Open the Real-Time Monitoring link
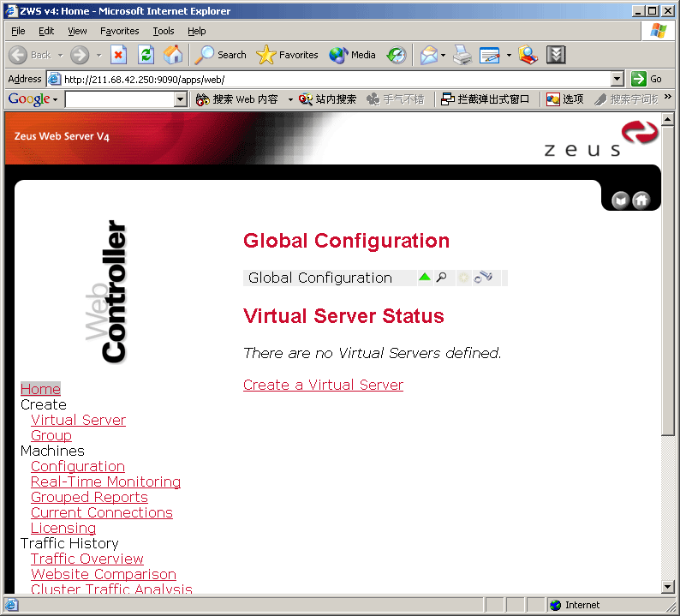 coord(105,481)
